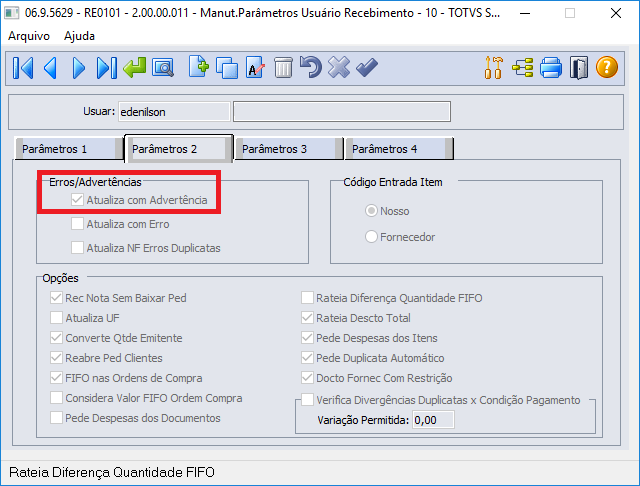640x486 pixels.
Task: Copy the record using the duplicate icon
Action: [227, 68]
